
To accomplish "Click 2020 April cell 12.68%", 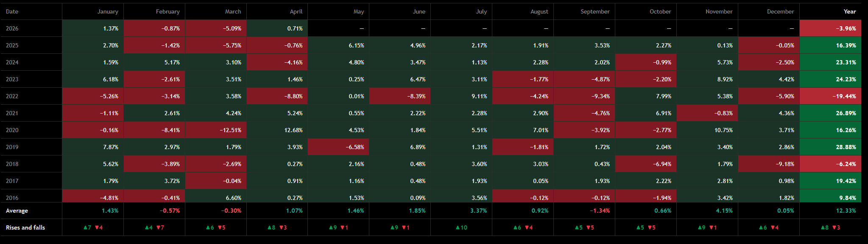I will 277,130.
